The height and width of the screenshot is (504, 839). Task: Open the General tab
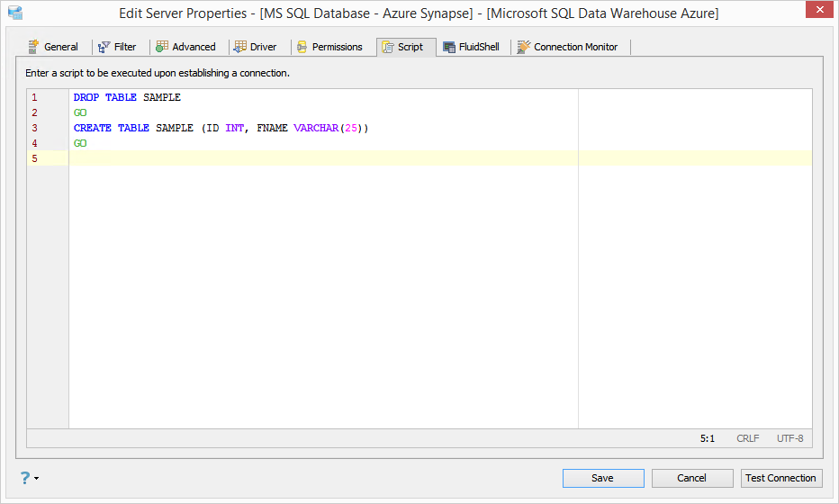53,47
